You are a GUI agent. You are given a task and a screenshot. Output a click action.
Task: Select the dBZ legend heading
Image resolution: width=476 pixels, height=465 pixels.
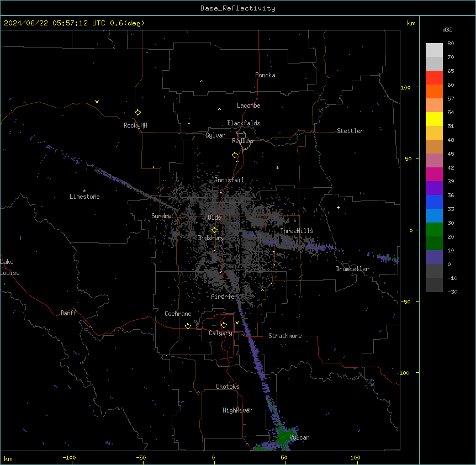(x=447, y=29)
